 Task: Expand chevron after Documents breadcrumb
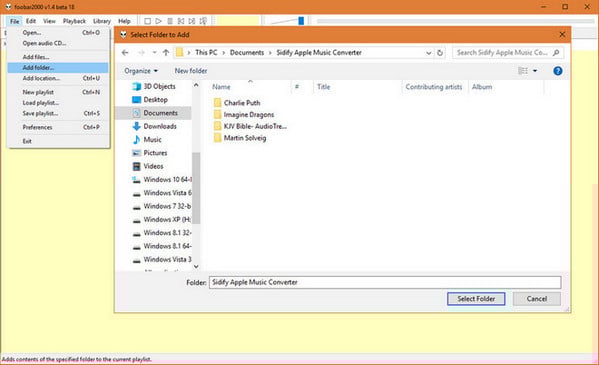click(270, 52)
